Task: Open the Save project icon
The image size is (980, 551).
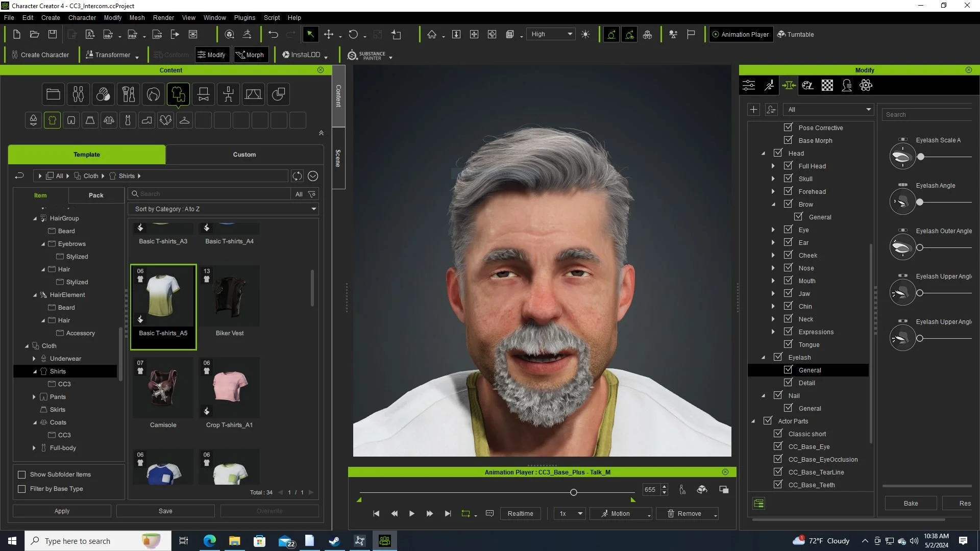Action: click(x=53, y=34)
